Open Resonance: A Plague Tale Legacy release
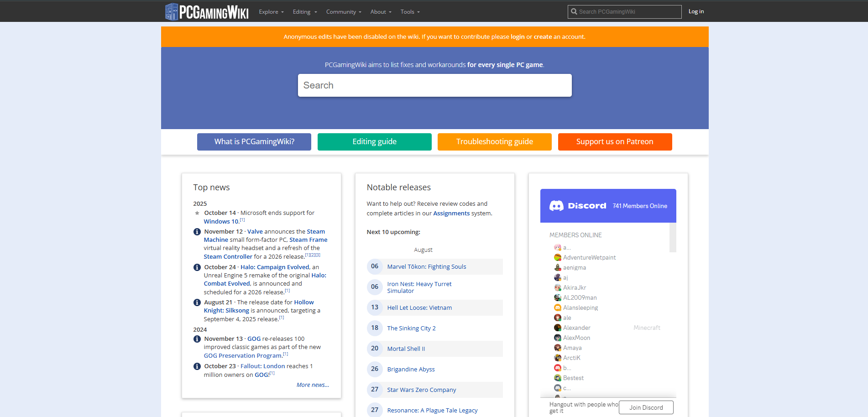 433,411
